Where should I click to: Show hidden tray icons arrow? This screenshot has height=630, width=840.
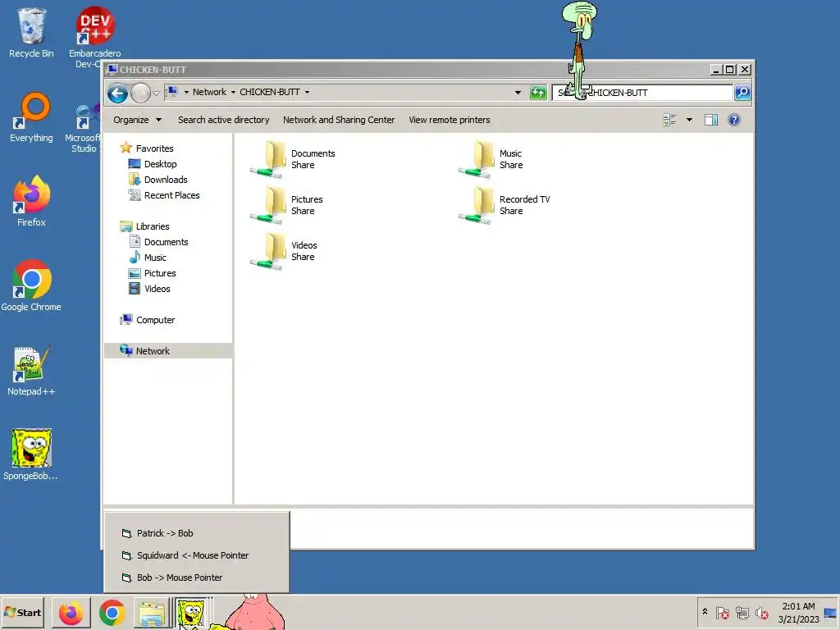pos(705,612)
